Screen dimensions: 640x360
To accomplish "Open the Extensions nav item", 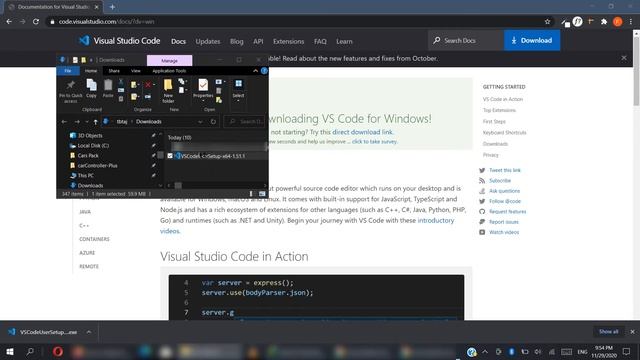I will [x=289, y=41].
